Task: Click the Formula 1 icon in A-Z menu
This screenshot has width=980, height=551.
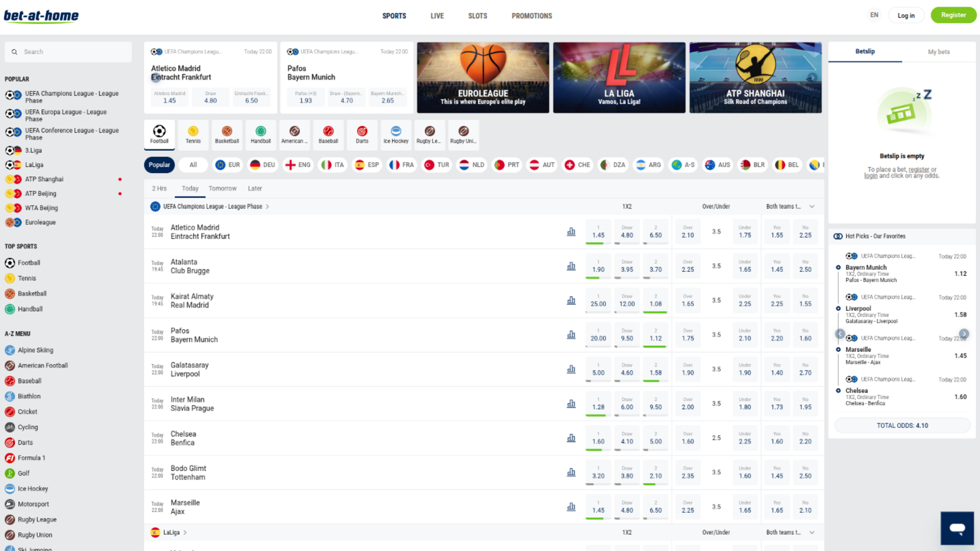Action: (9, 458)
